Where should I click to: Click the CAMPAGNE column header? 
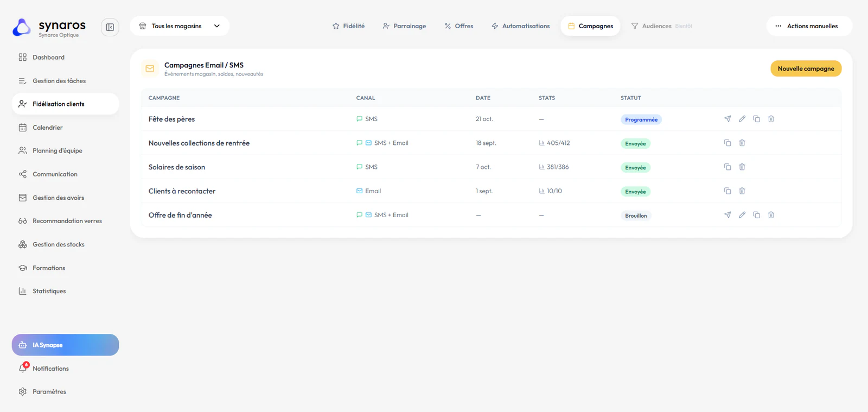164,98
